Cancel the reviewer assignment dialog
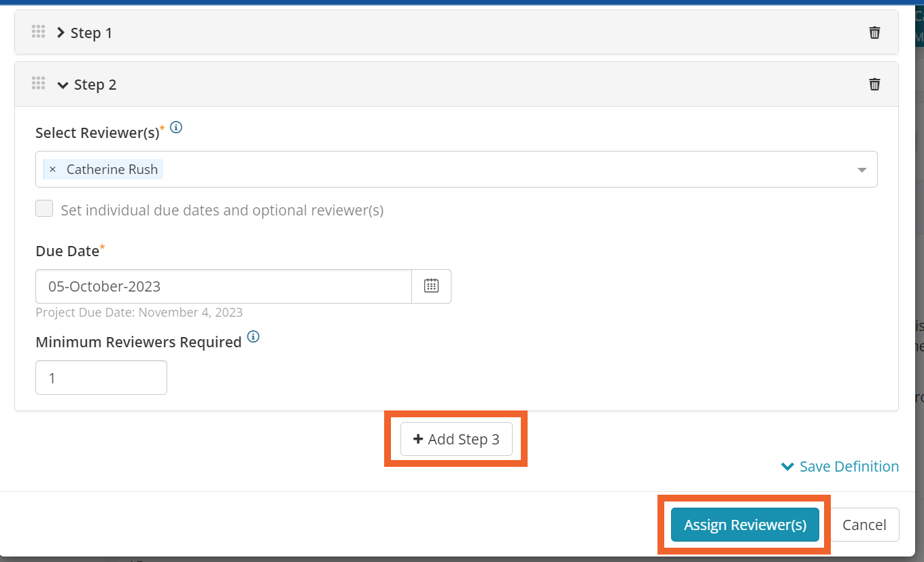 tap(864, 525)
